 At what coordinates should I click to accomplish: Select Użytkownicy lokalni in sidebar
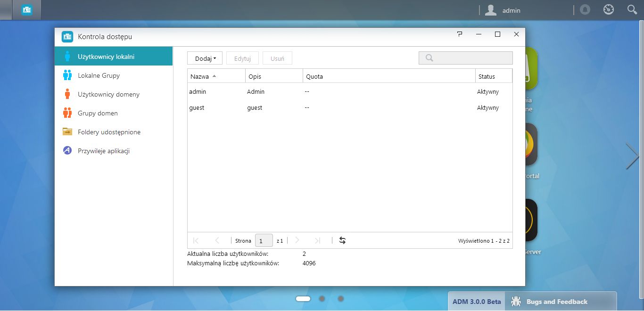click(114, 57)
